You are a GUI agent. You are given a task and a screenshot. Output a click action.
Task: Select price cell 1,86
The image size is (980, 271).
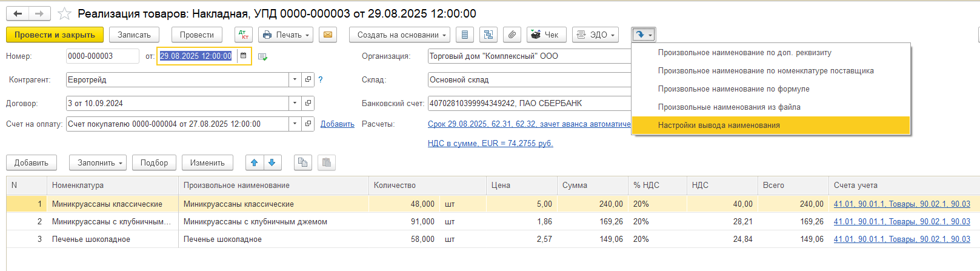pyautogui.click(x=522, y=222)
